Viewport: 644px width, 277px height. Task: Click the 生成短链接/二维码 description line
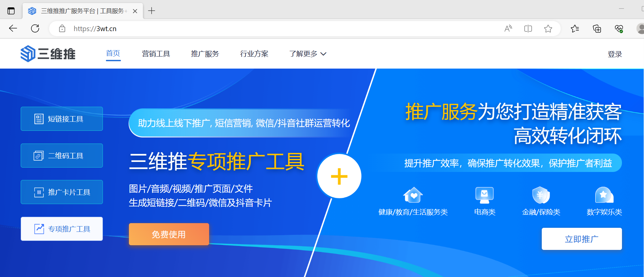tap(200, 203)
